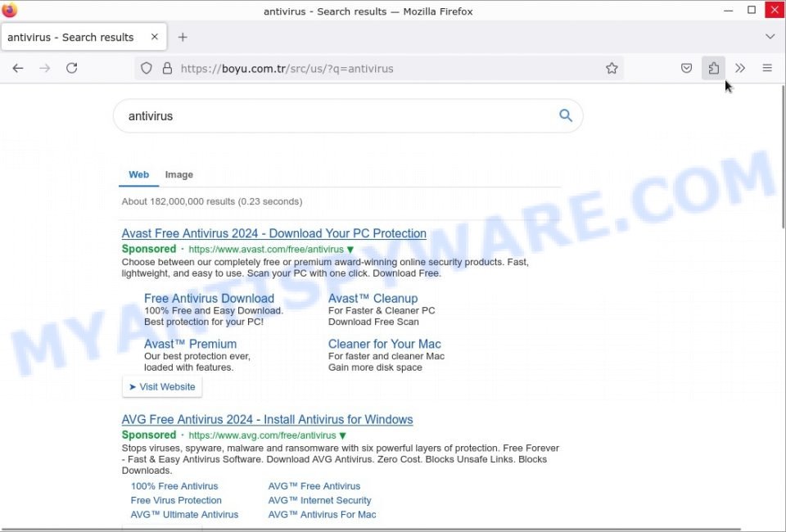Open the AVG Free Antivirus sitelink
Screen dimensions: 786x532
[314, 486]
